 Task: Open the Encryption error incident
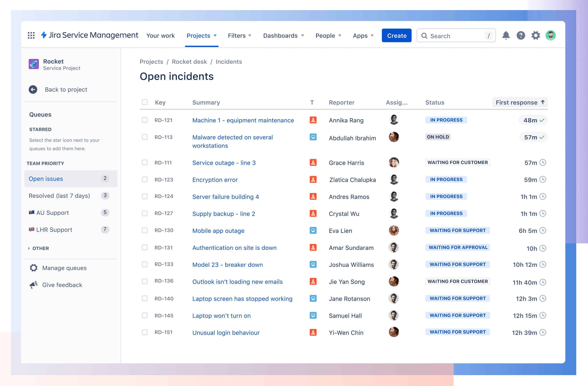pos(215,179)
